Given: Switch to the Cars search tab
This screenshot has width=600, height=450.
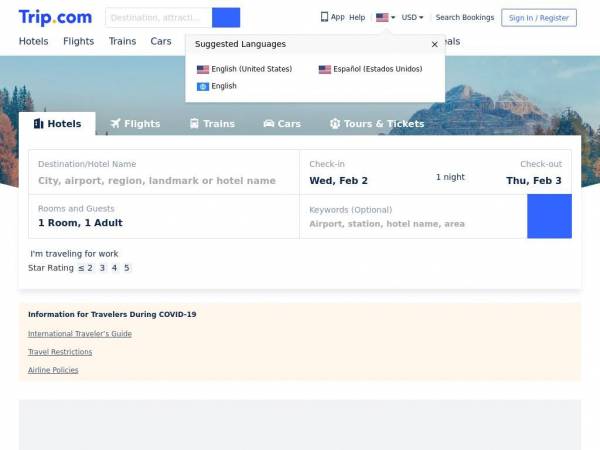Looking at the screenshot, I should (282, 124).
